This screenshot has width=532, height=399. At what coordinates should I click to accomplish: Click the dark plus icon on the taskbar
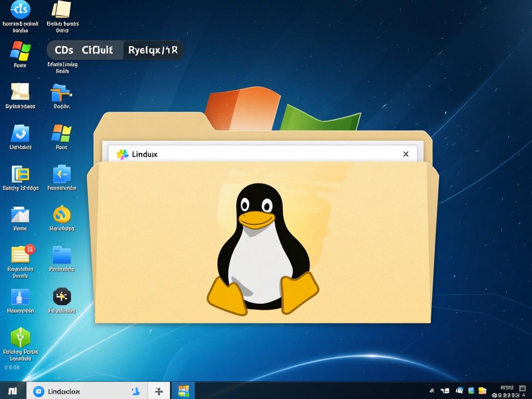(158, 390)
